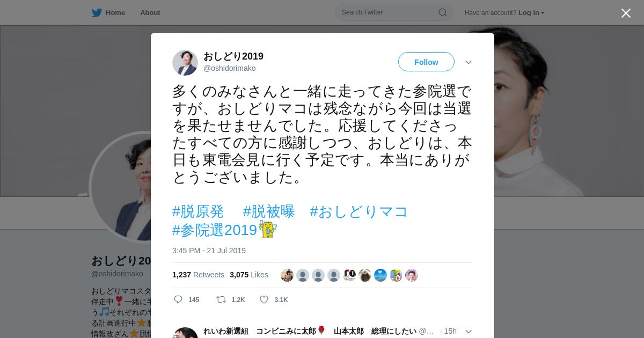Click the retweet arrows icon
The height and width of the screenshot is (338, 644).
click(x=221, y=299)
